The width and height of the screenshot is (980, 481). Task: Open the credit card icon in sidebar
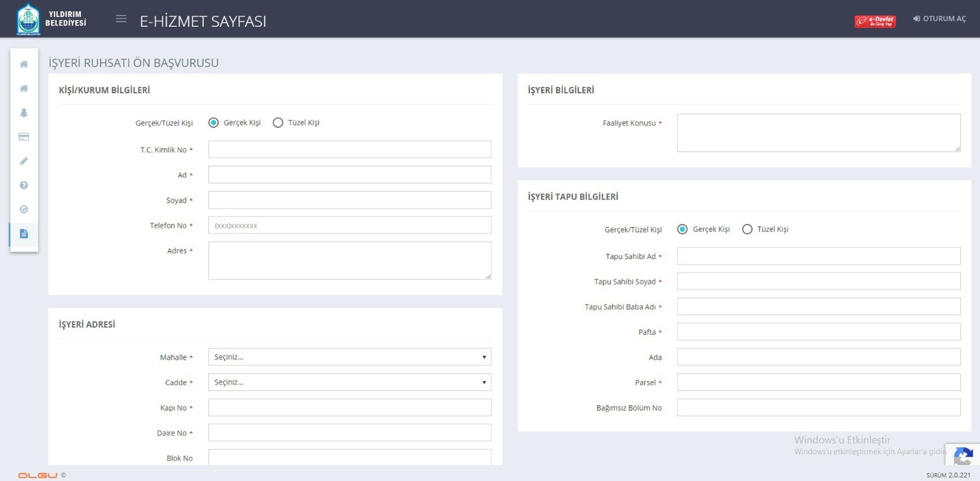tap(24, 137)
